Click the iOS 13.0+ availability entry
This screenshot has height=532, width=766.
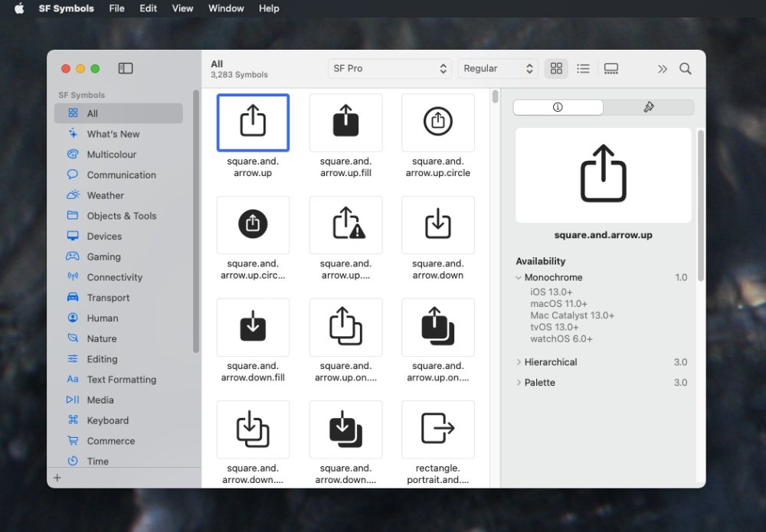click(552, 292)
